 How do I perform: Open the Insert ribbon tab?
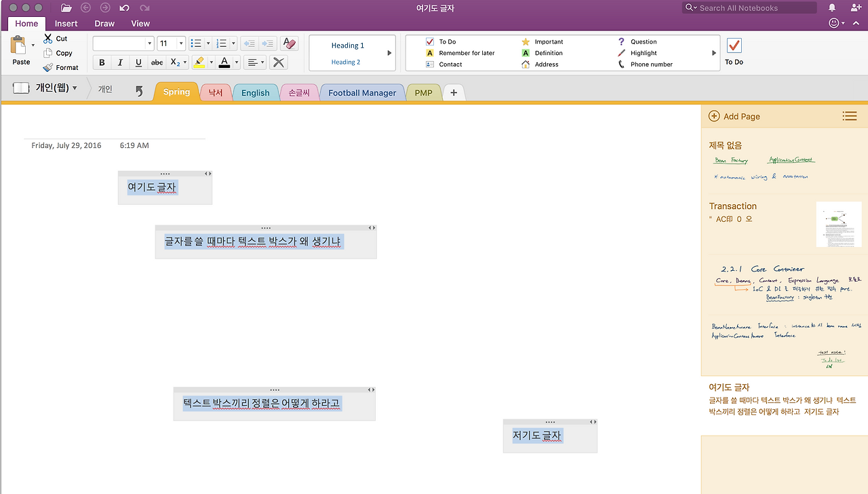coord(66,23)
